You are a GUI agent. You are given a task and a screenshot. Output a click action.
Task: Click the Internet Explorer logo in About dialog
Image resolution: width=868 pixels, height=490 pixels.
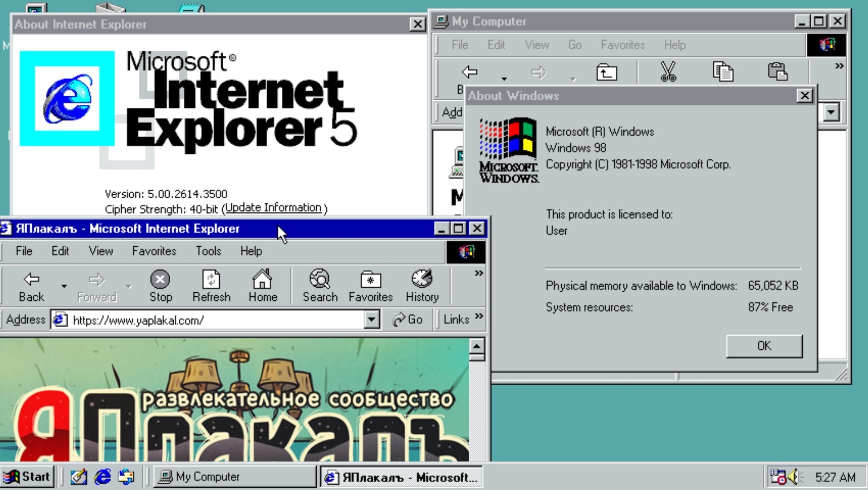click(67, 98)
